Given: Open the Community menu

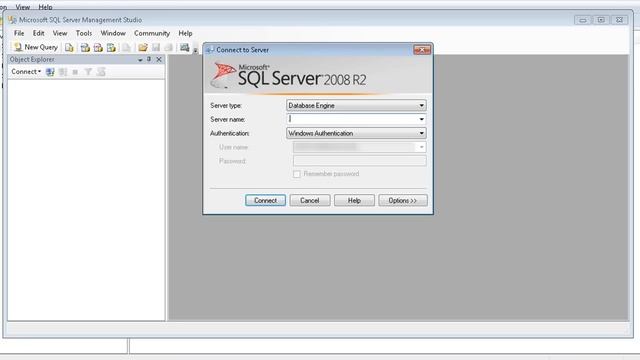Looking at the screenshot, I should pos(152,33).
